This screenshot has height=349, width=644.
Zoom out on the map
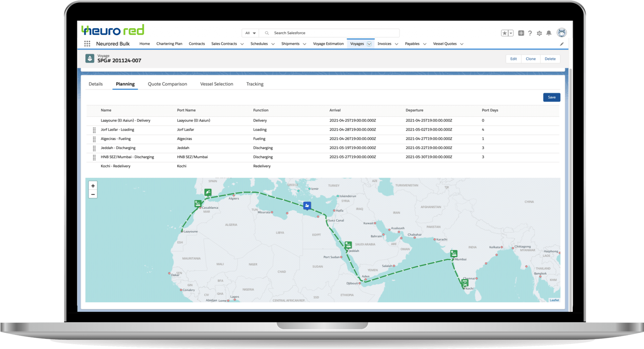click(93, 194)
